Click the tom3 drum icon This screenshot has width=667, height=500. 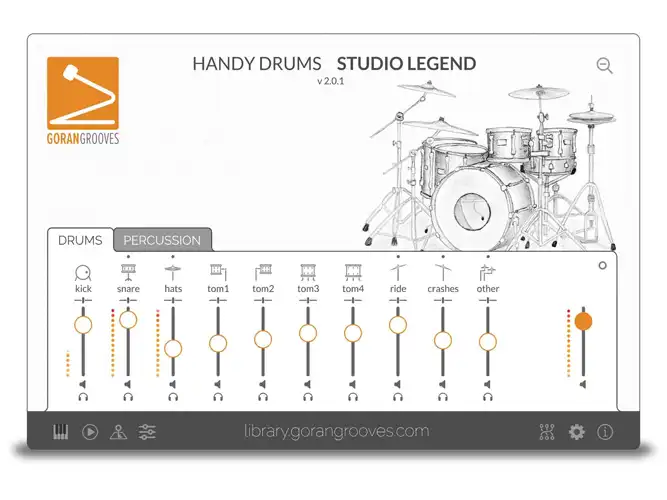tap(308, 272)
